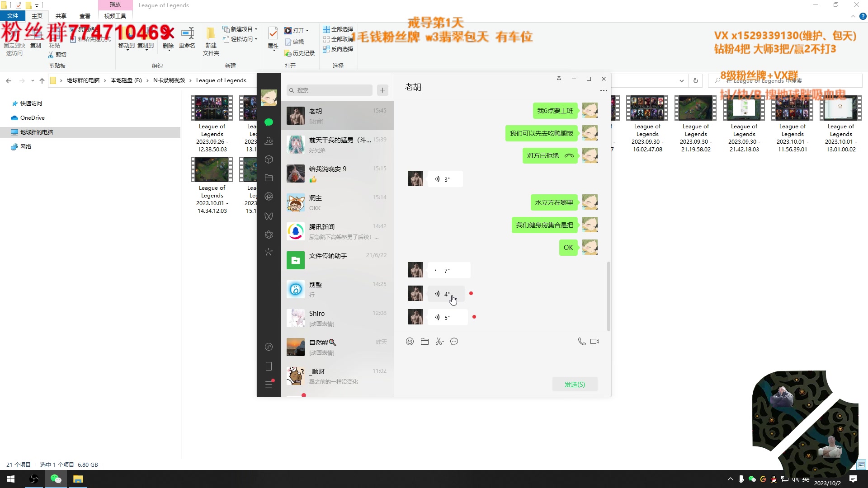The image size is (868, 488).
Task: Show hidden system tray icons
Action: point(730,479)
